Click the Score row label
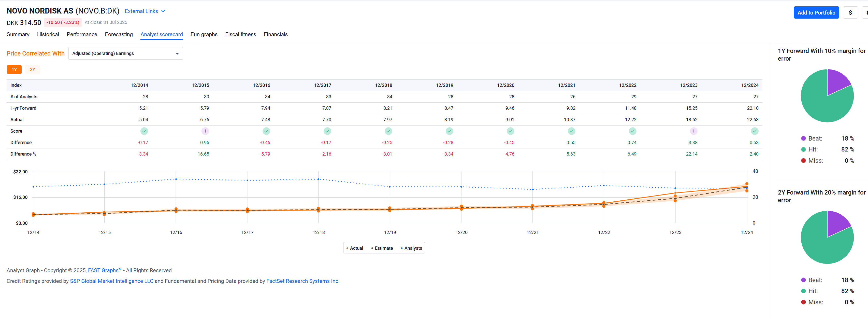 click(16, 131)
